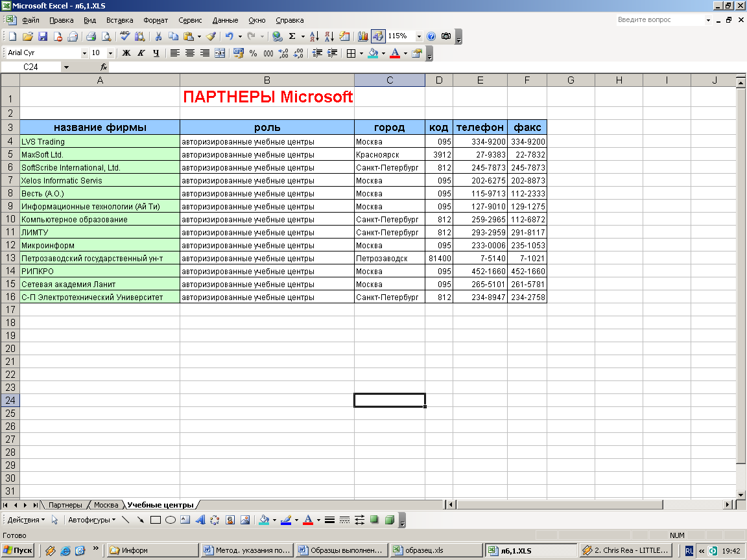Apply currency format
This screenshot has width=747, height=560.
click(x=238, y=53)
